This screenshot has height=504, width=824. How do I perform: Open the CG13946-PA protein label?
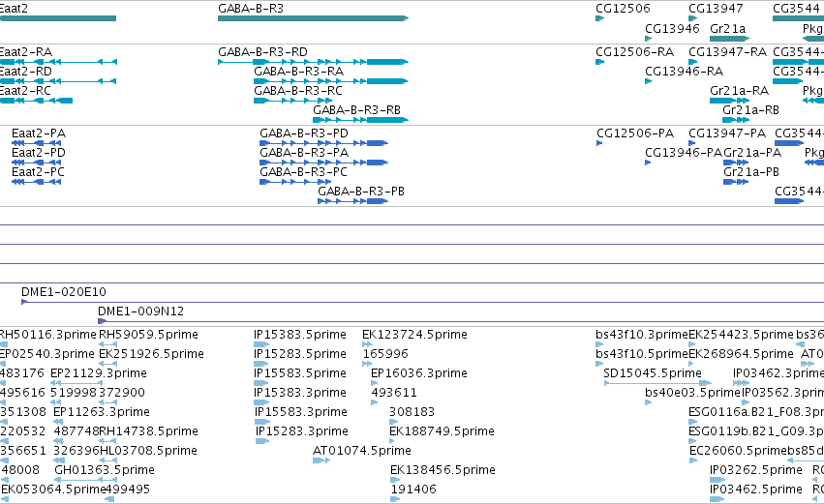pyautogui.click(x=684, y=153)
